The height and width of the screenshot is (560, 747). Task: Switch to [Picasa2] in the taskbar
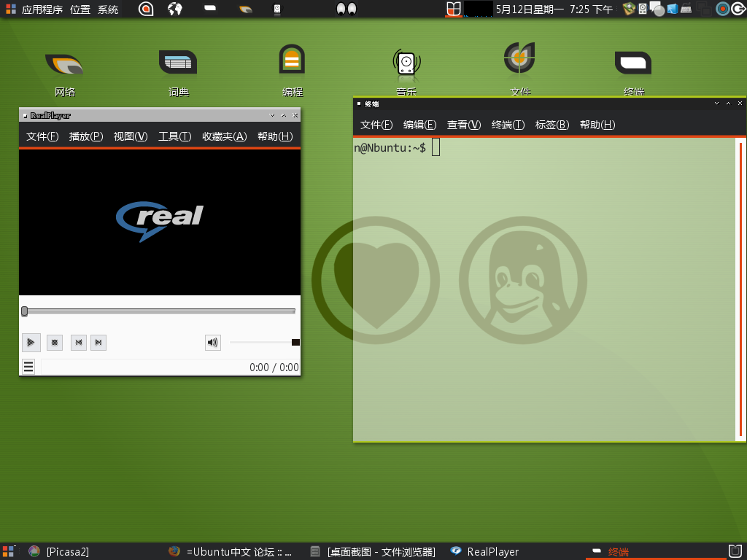58,551
